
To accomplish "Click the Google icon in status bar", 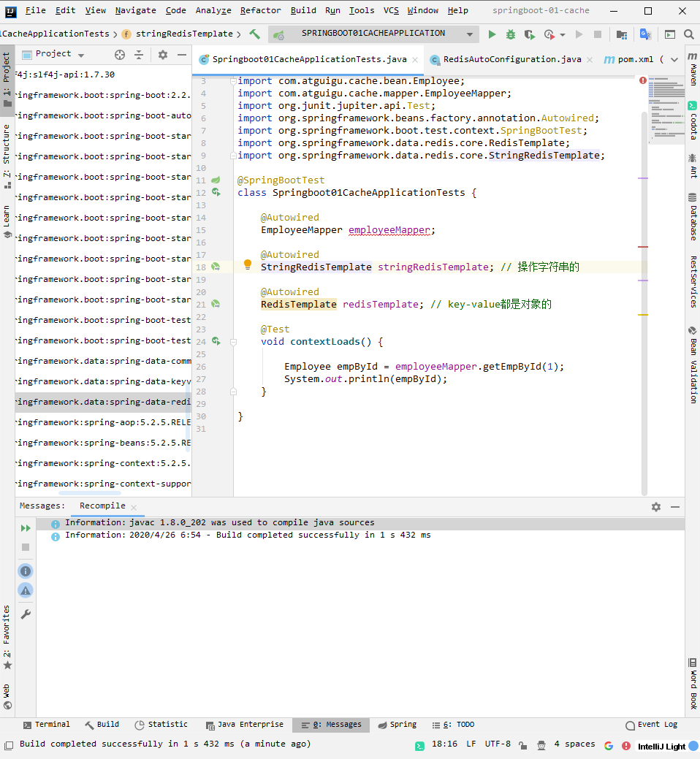I will pyautogui.click(x=609, y=746).
